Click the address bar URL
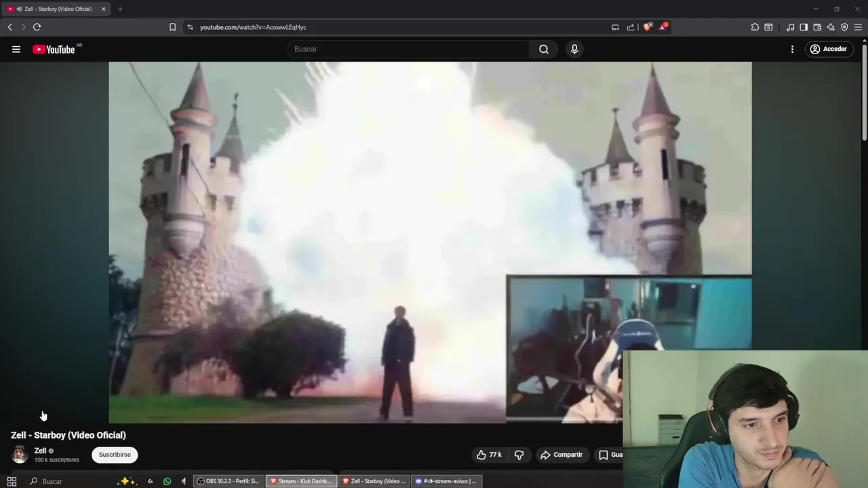The width and height of the screenshot is (868, 488). pos(253,27)
